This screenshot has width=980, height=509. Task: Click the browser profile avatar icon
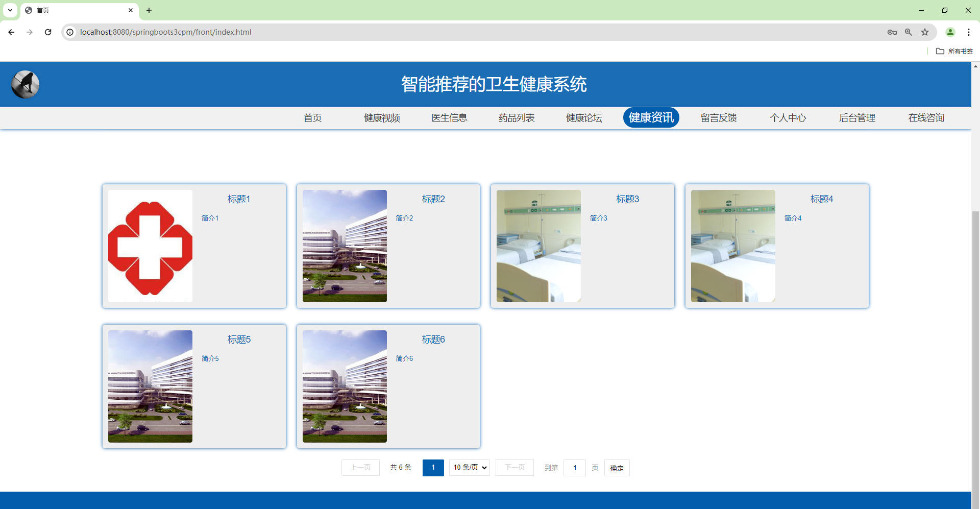coord(950,32)
